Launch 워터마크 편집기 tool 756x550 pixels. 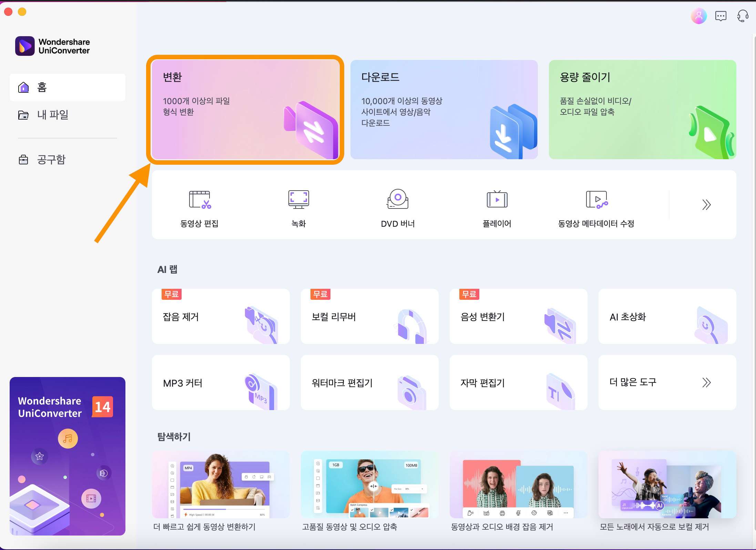(369, 383)
